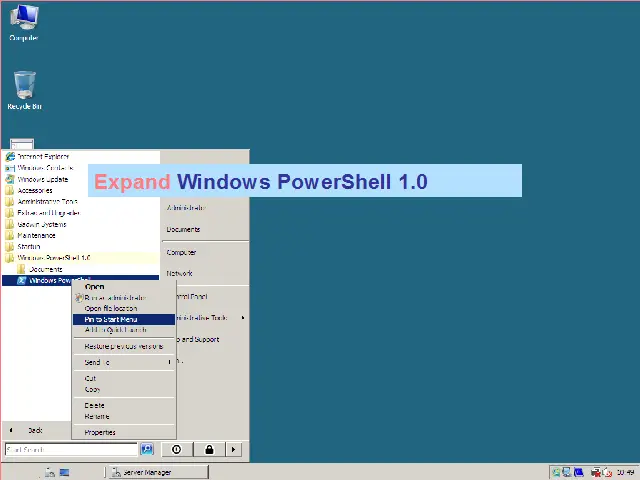Viewport: 640px width, 480px height.
Task: Expand the Send To submenu
Action: (124, 362)
